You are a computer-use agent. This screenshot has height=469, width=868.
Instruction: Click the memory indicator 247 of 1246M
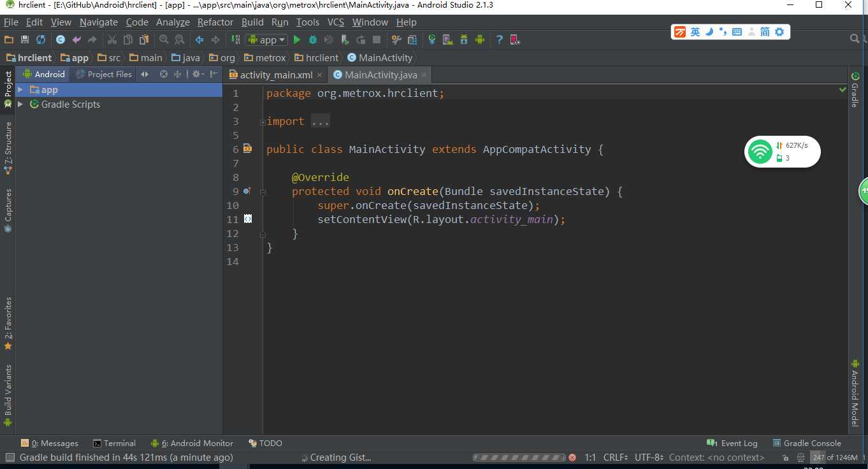(x=835, y=458)
